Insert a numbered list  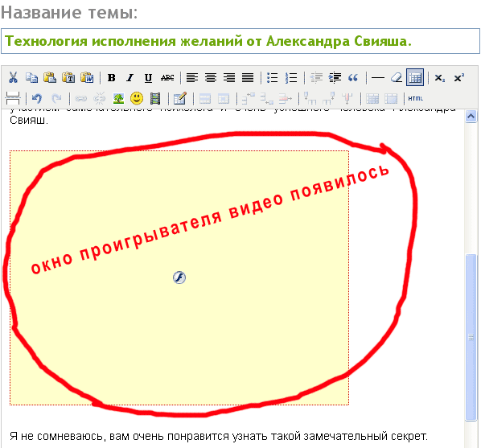click(291, 78)
